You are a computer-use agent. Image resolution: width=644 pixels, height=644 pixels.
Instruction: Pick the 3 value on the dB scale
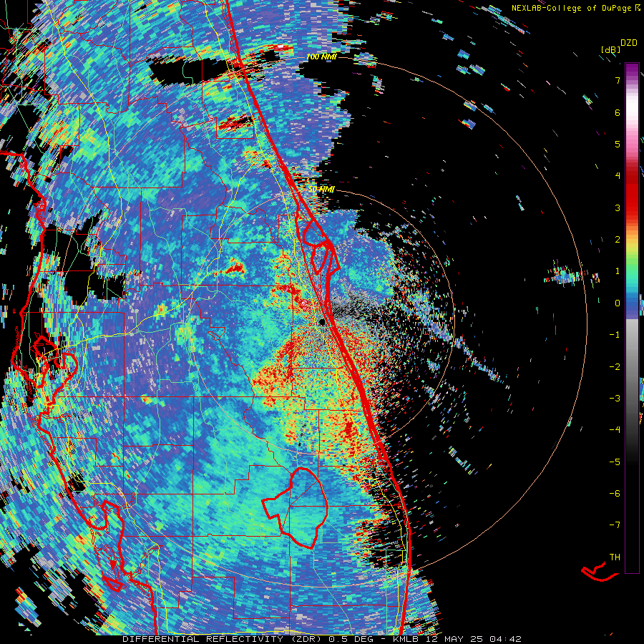[x=618, y=208]
